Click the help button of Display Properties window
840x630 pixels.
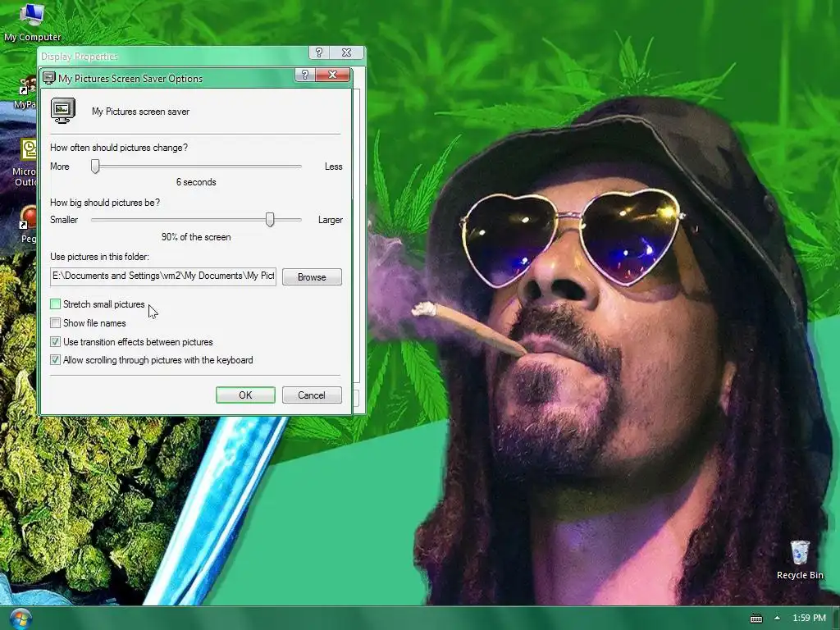pos(319,52)
